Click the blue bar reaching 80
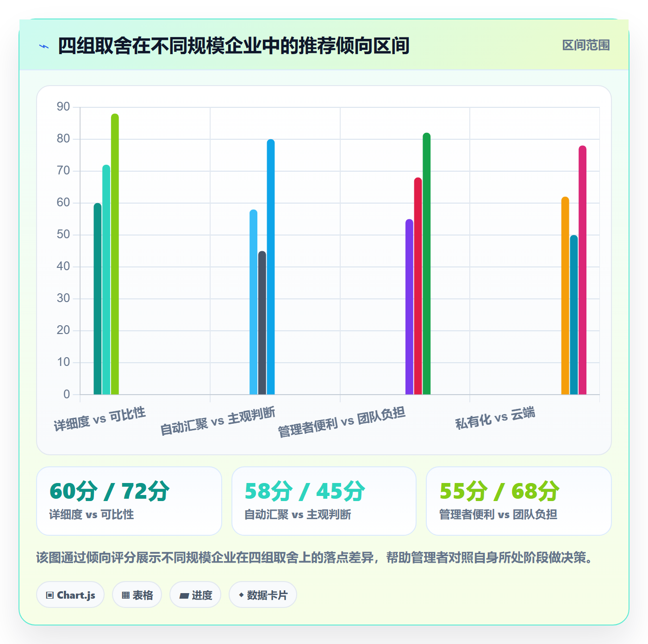Viewport: 648px width, 644px height. coord(271,267)
